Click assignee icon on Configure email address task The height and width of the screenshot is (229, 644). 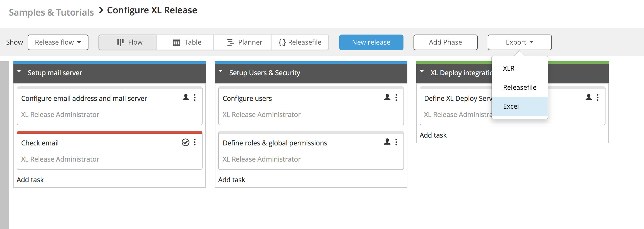pos(186,97)
